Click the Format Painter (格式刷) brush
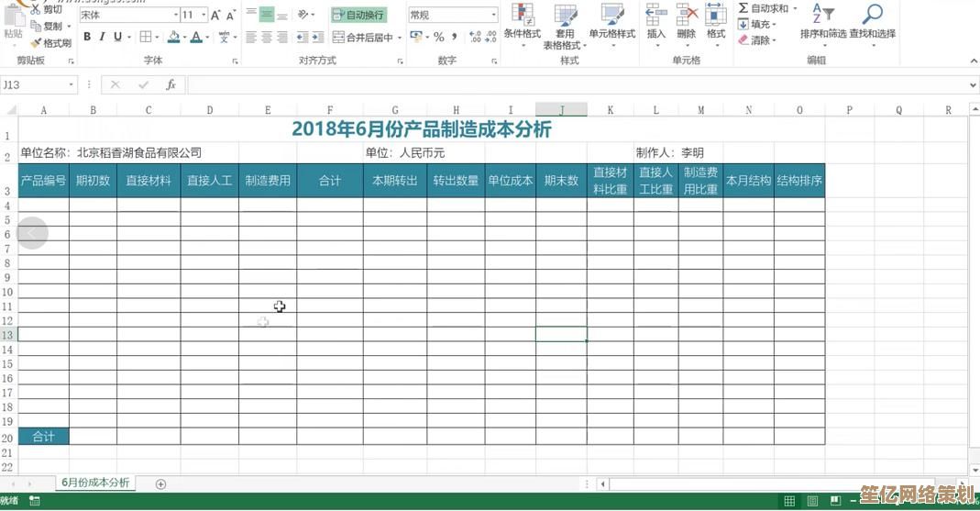The image size is (980, 511). click(x=36, y=43)
